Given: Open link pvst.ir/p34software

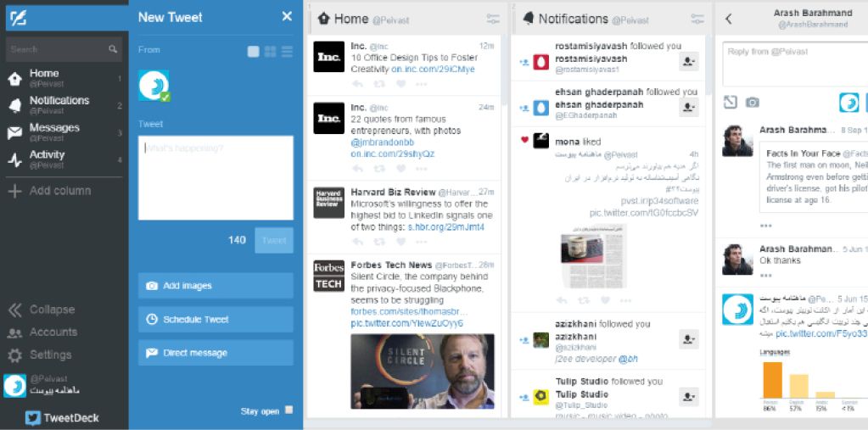Looking at the screenshot, I should pyautogui.click(x=658, y=201).
